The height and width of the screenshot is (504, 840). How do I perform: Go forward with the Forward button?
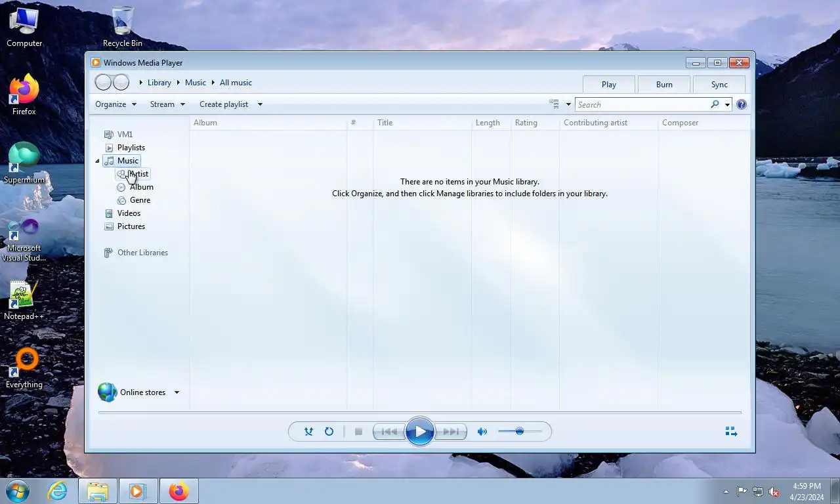pyautogui.click(x=121, y=82)
